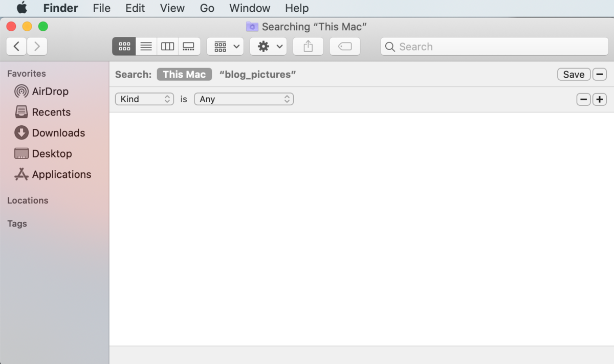Select the This Mac search scope
This screenshot has height=364, width=614.
[x=184, y=75]
